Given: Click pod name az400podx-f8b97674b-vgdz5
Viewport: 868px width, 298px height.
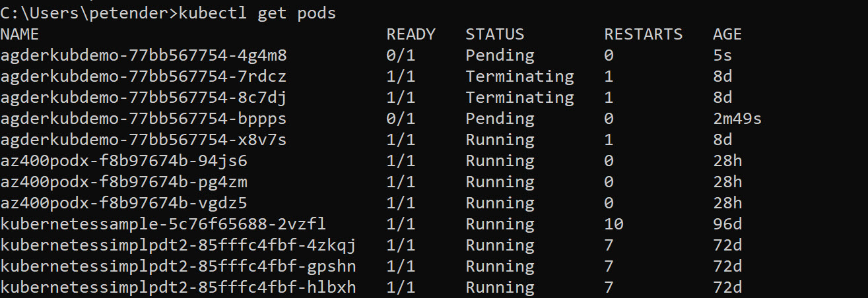Looking at the screenshot, I should 124,203.
